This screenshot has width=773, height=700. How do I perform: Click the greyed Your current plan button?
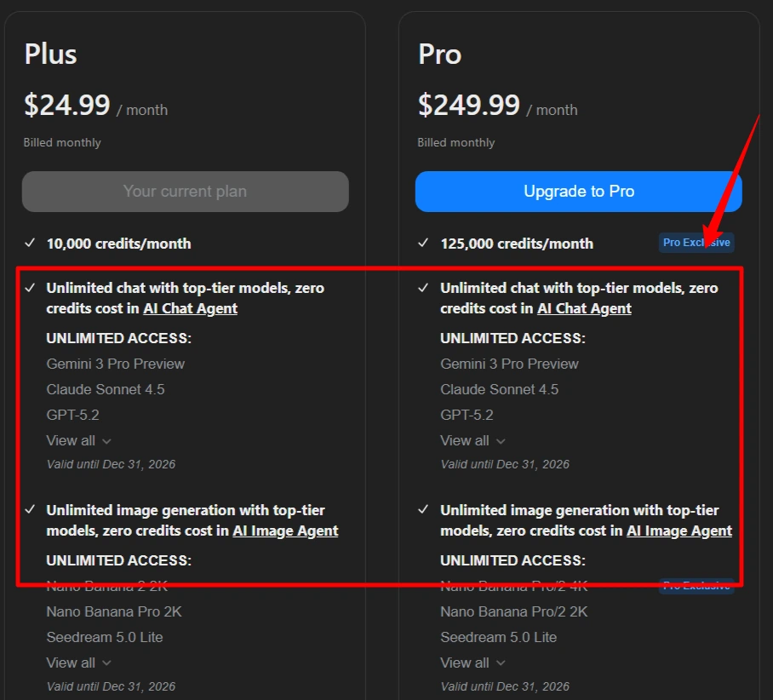pyautogui.click(x=185, y=192)
